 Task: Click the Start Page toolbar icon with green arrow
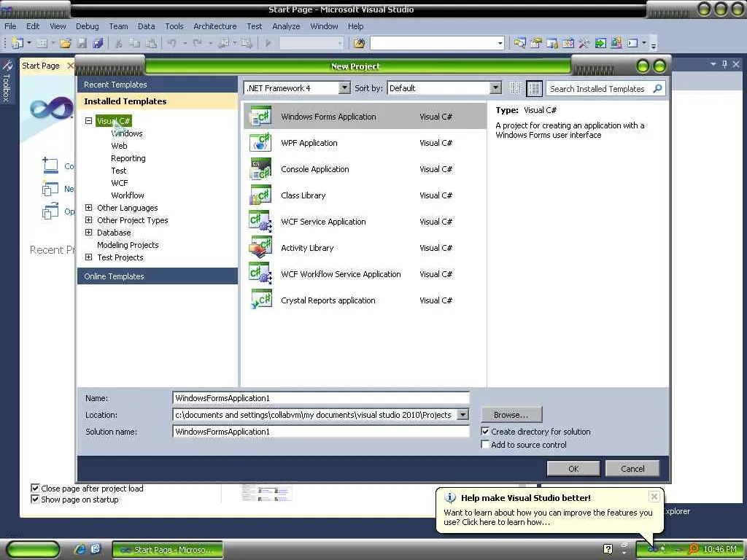(x=600, y=43)
